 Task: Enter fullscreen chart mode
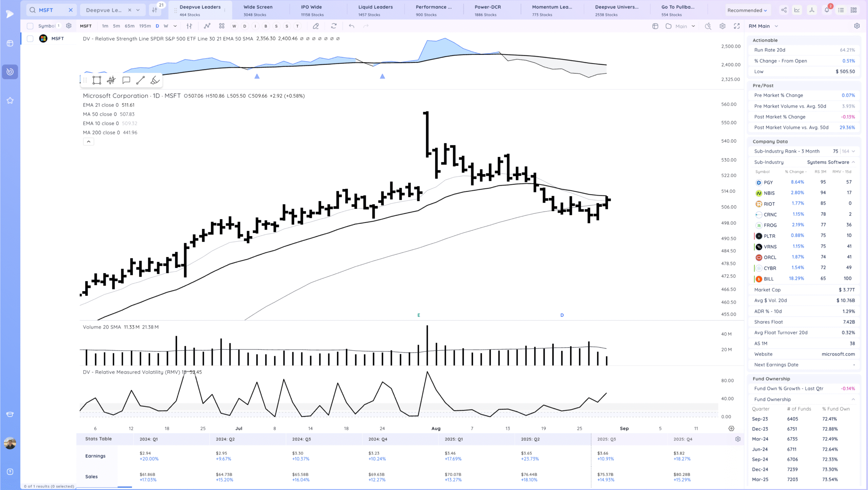click(737, 26)
